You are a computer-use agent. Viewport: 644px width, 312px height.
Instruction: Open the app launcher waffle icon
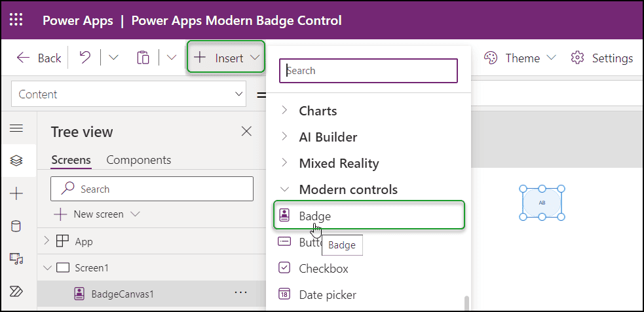pyautogui.click(x=16, y=19)
